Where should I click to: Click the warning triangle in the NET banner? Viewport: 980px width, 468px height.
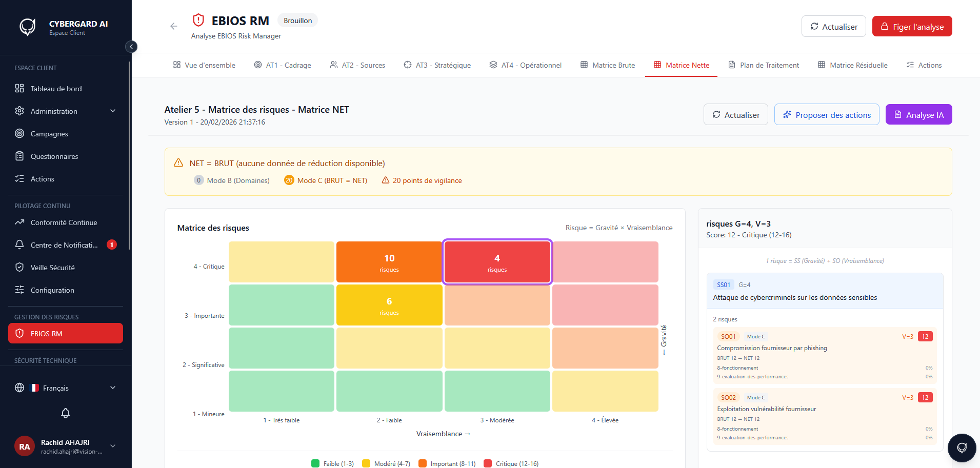click(178, 163)
